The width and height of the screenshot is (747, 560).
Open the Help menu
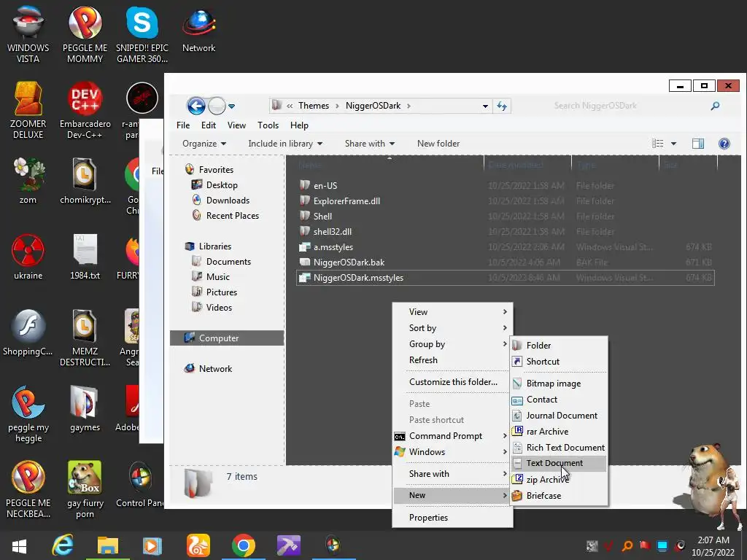299,125
